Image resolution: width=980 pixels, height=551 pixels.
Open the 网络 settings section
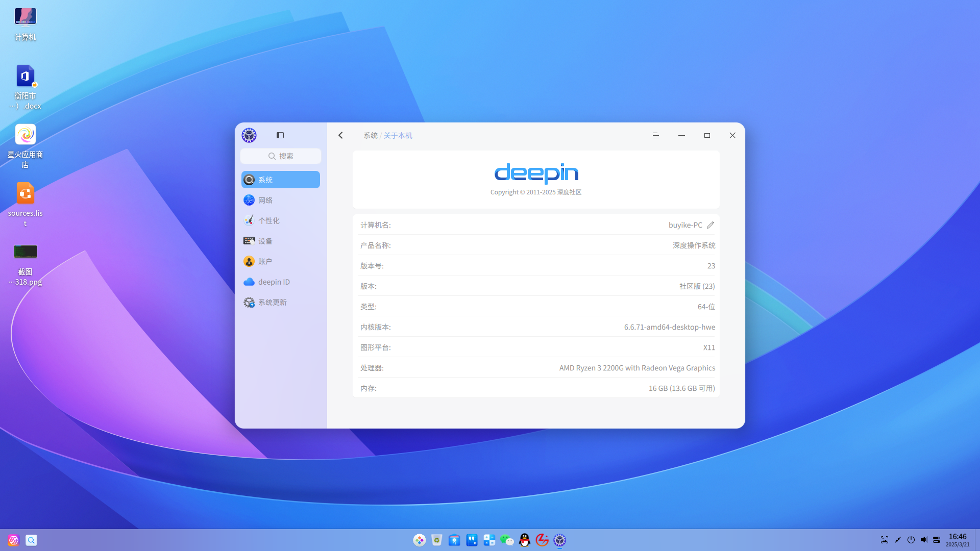click(x=281, y=200)
